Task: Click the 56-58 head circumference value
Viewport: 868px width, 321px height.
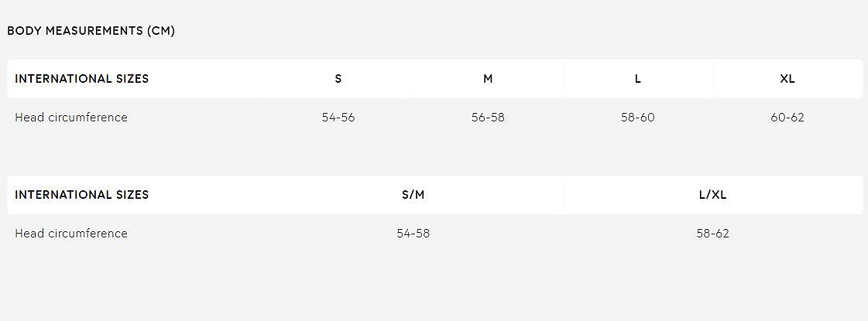Action: click(488, 118)
